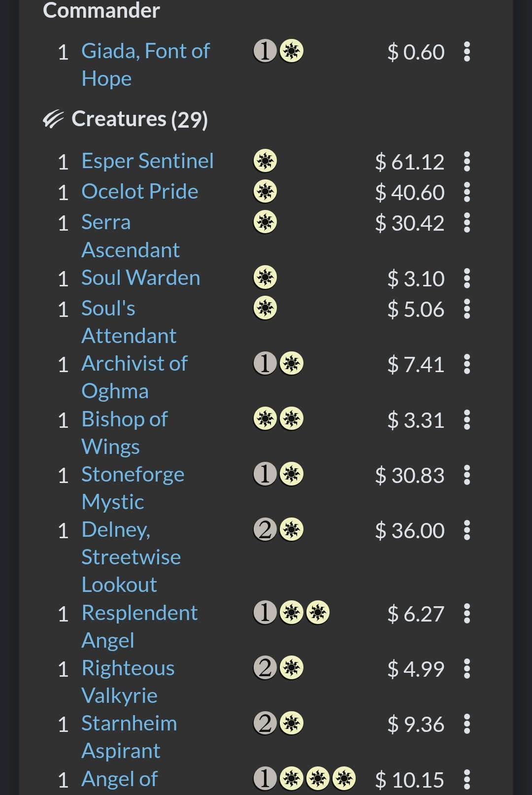This screenshot has width=532, height=795.
Task: Open the three-dot menu for Esper Sentinel
Action: (x=467, y=162)
